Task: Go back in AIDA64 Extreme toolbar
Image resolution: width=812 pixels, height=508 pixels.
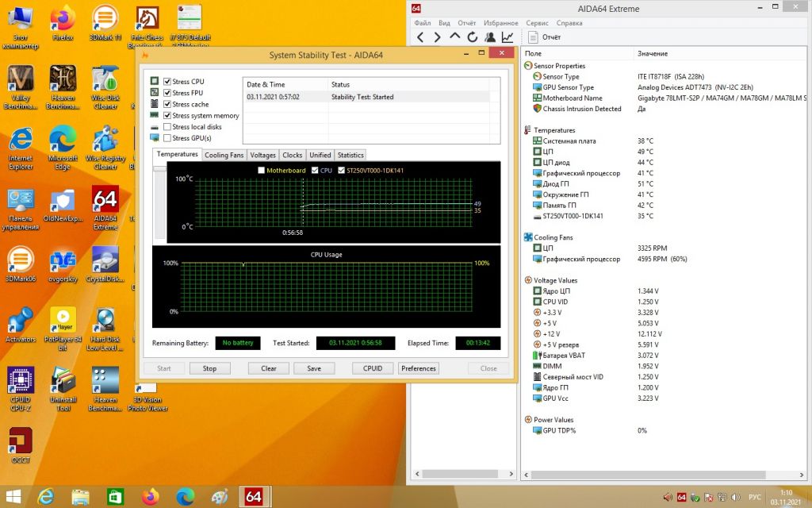Action: click(420, 37)
